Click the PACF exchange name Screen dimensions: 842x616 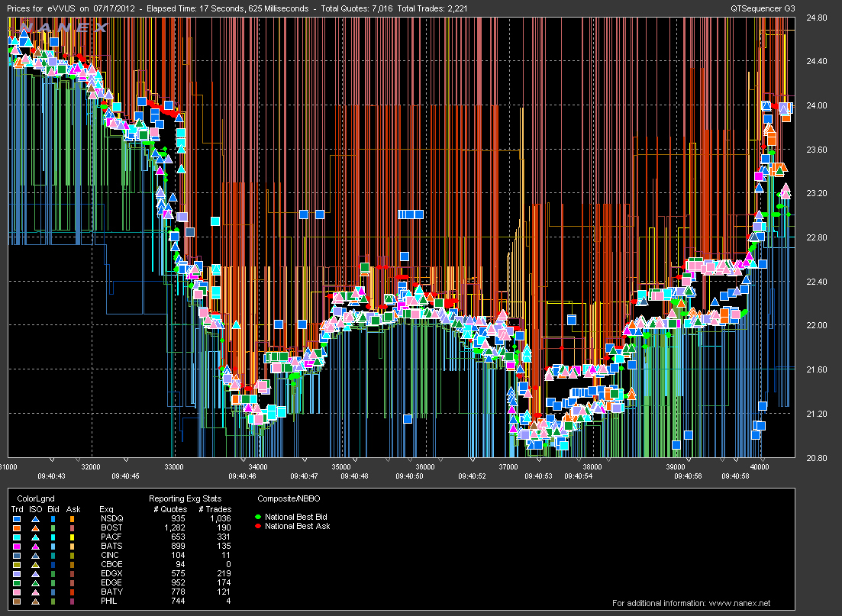(111, 537)
